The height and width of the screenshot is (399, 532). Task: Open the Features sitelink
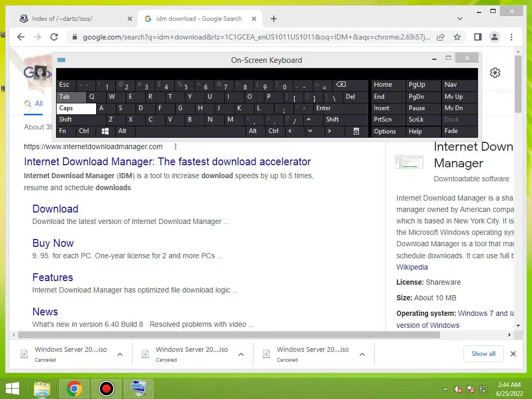pos(52,277)
